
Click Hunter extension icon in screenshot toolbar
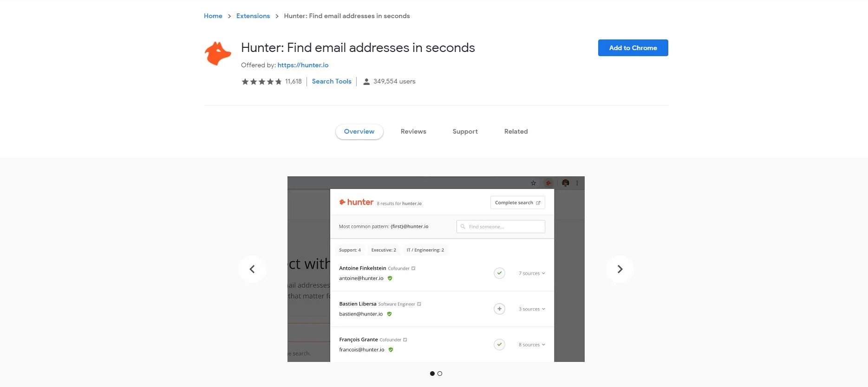tap(548, 183)
